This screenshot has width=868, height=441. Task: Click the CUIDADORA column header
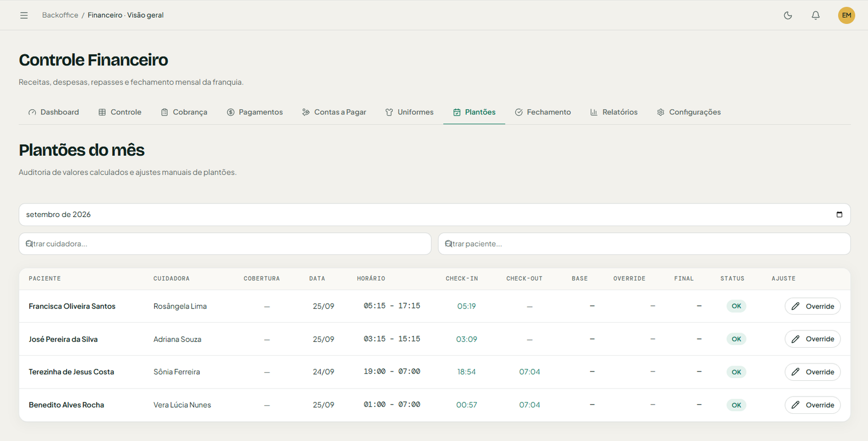click(x=171, y=279)
